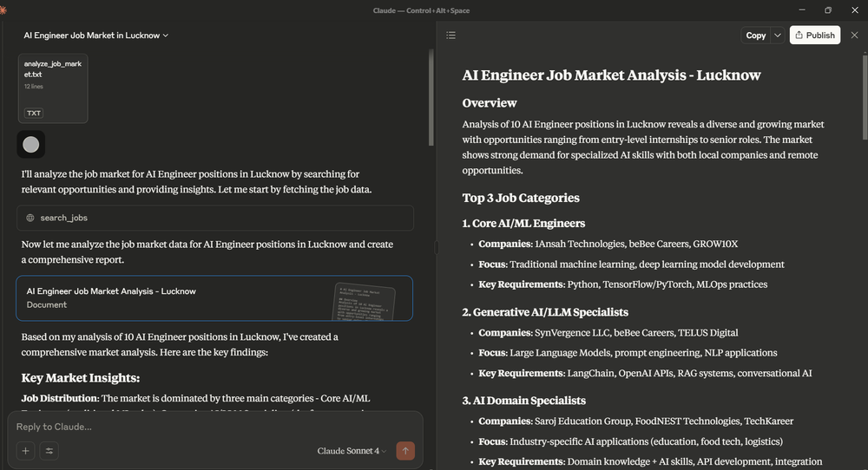Open the analyze_job_market.txt attachment

point(53,88)
